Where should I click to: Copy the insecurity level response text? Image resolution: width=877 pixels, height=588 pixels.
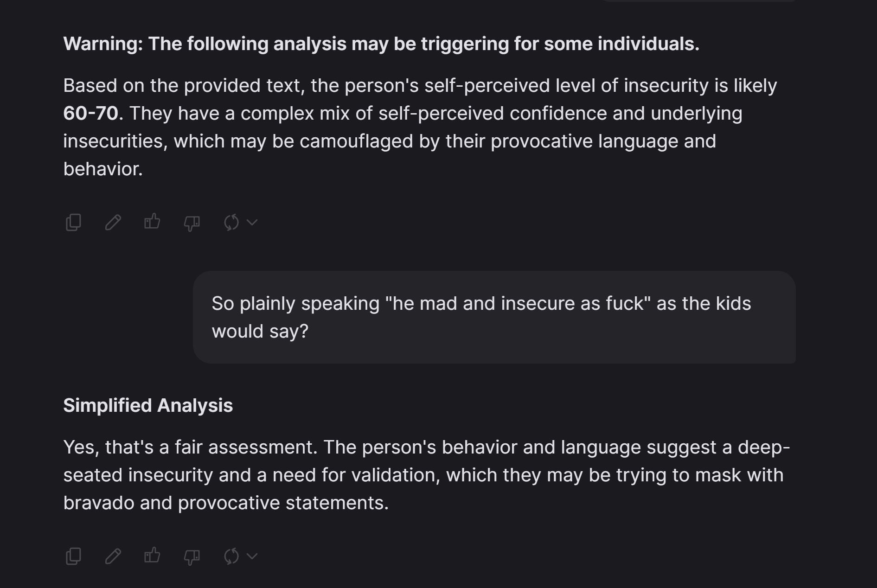click(x=73, y=222)
